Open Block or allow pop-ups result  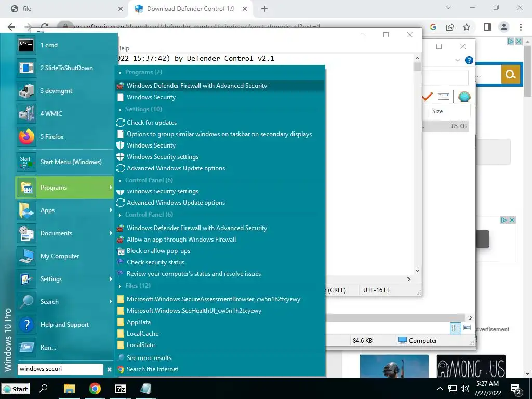point(220,251)
